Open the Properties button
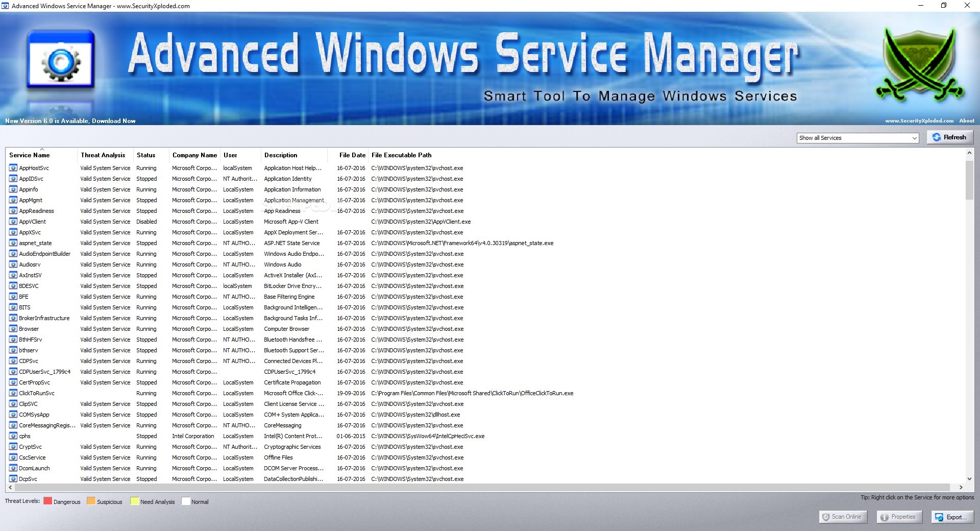Screen dimensions: 980x531 899,517
